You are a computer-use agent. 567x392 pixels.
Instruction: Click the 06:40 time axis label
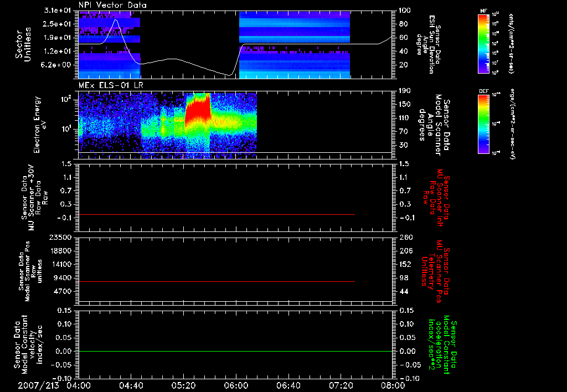point(288,385)
